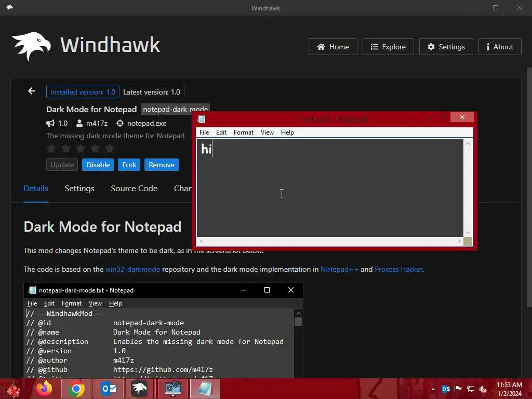Click the 'Installed version: 1.0' badge
The height and width of the screenshot is (399, 532).
[83, 92]
